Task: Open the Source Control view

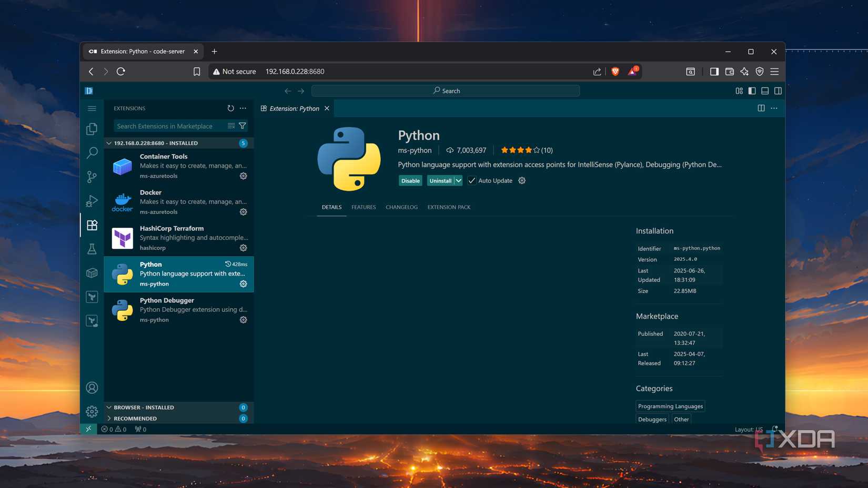Action: (92, 177)
